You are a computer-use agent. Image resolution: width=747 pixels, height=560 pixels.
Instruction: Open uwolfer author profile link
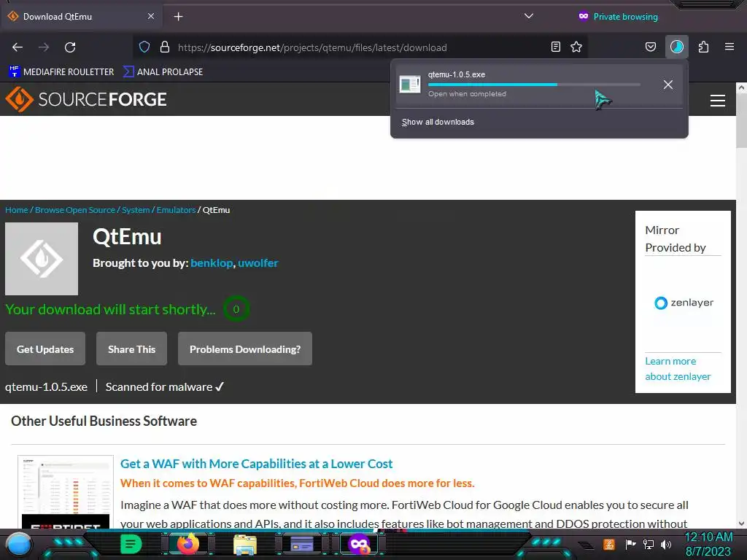258,262
